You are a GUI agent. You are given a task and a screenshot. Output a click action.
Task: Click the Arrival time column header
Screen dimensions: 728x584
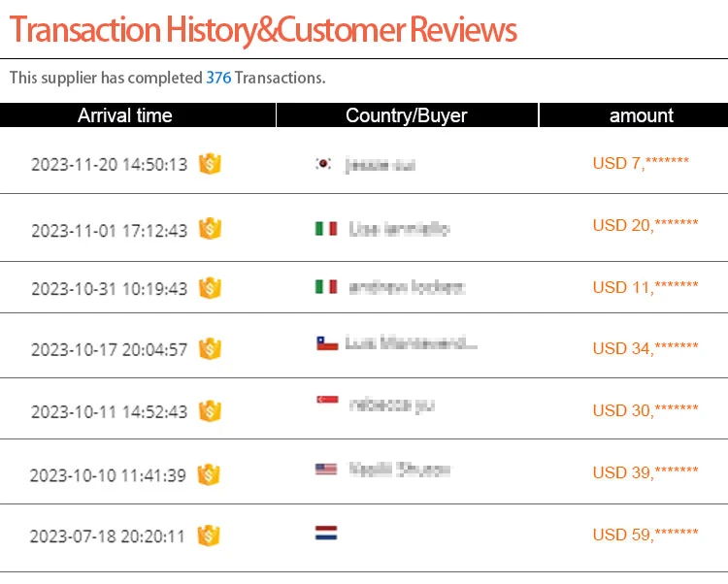(125, 115)
